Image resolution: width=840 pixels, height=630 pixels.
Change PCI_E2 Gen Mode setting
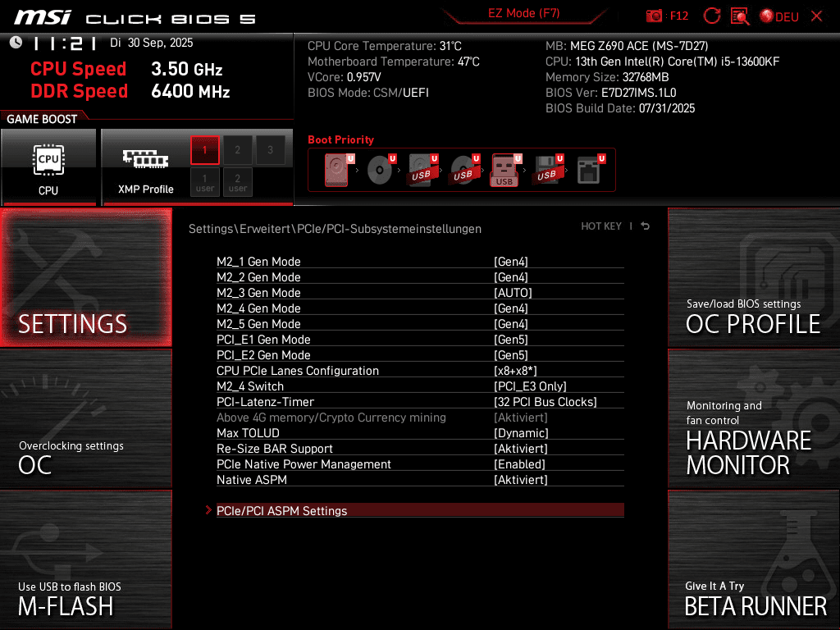(420, 354)
